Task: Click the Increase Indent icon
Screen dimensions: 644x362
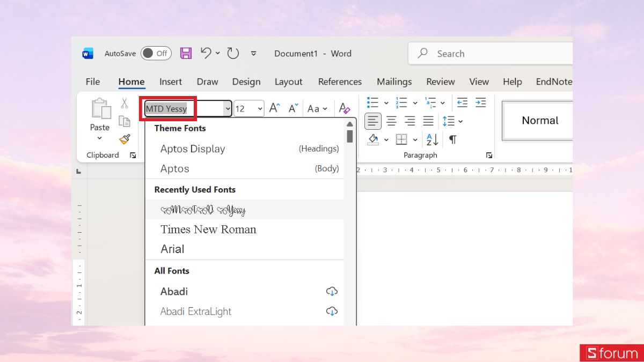Action: (x=480, y=102)
